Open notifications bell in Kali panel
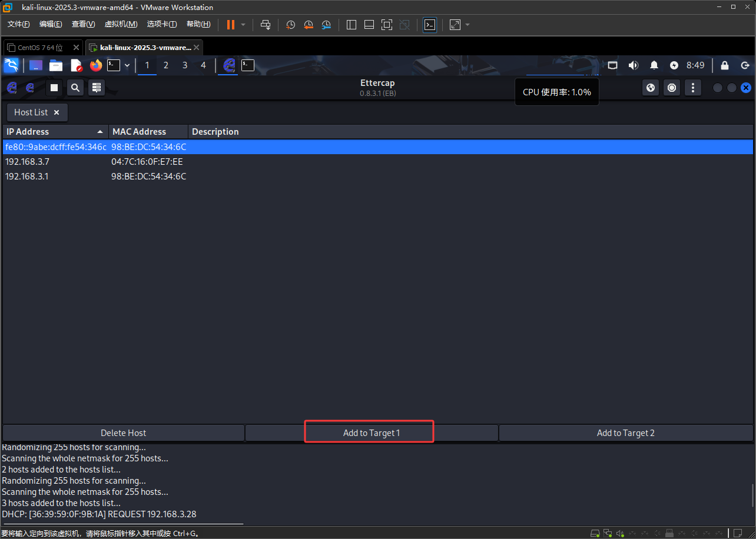Viewport: 756px width, 539px height. point(654,65)
